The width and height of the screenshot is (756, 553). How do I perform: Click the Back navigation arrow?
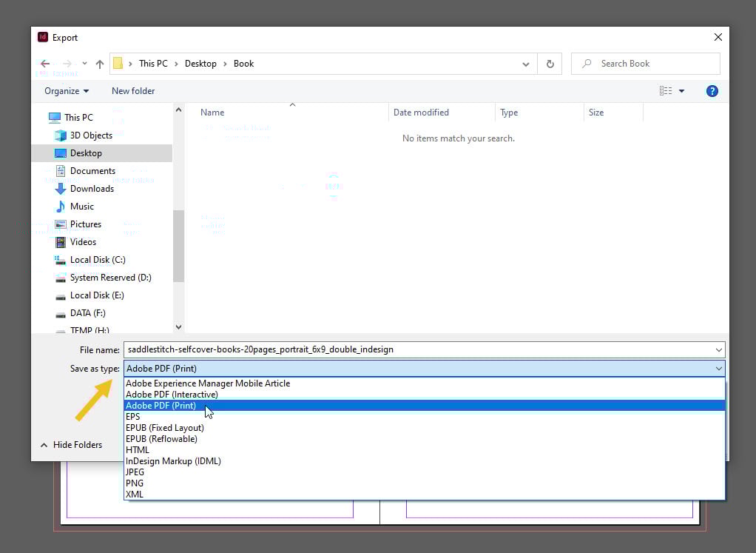coord(45,64)
